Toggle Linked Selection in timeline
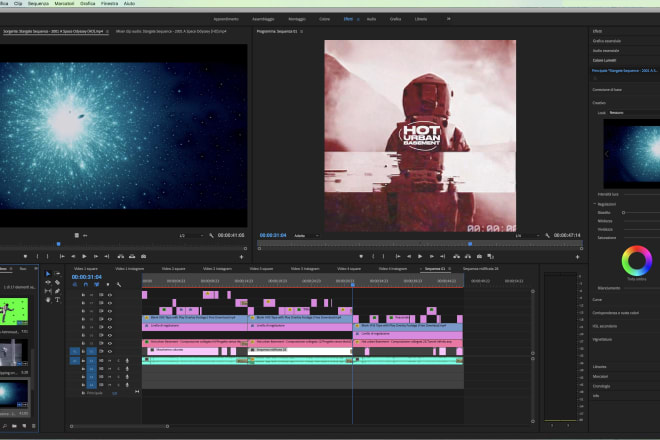Viewport: 660px width, 440px height. [97, 285]
